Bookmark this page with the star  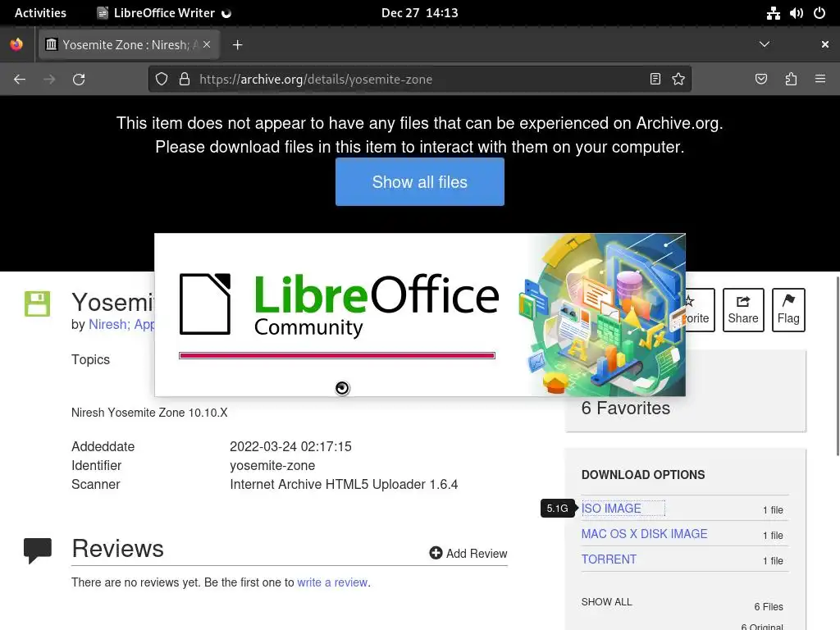coord(678,80)
